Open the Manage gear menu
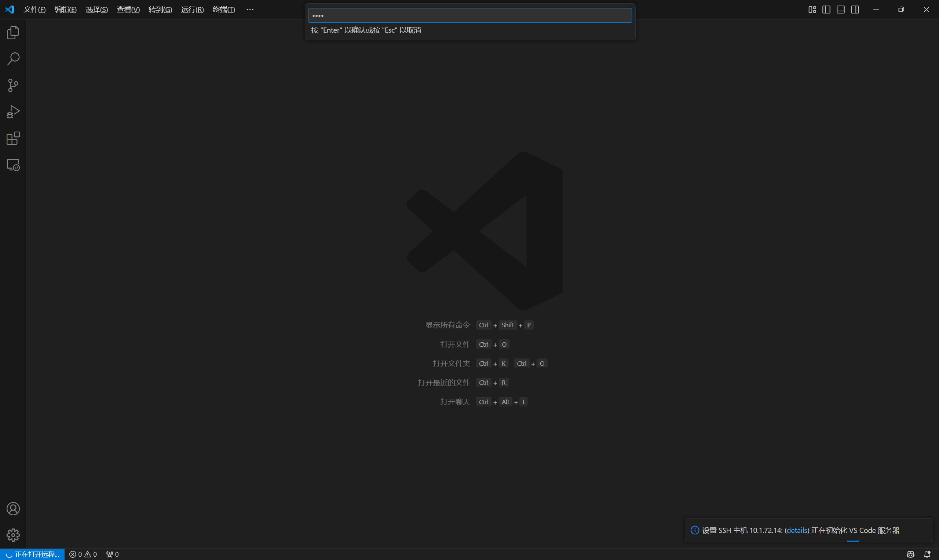The height and width of the screenshot is (560, 939). pyautogui.click(x=13, y=535)
